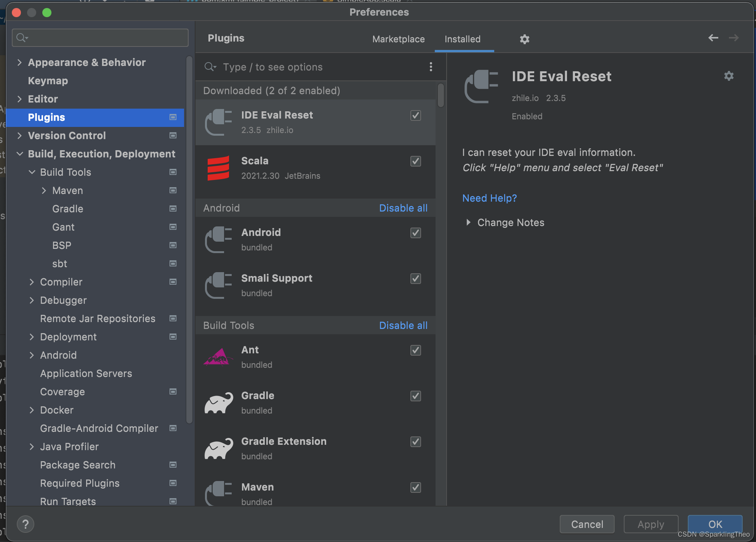756x542 pixels.
Task: Open Application Servers settings
Action: 86,373
